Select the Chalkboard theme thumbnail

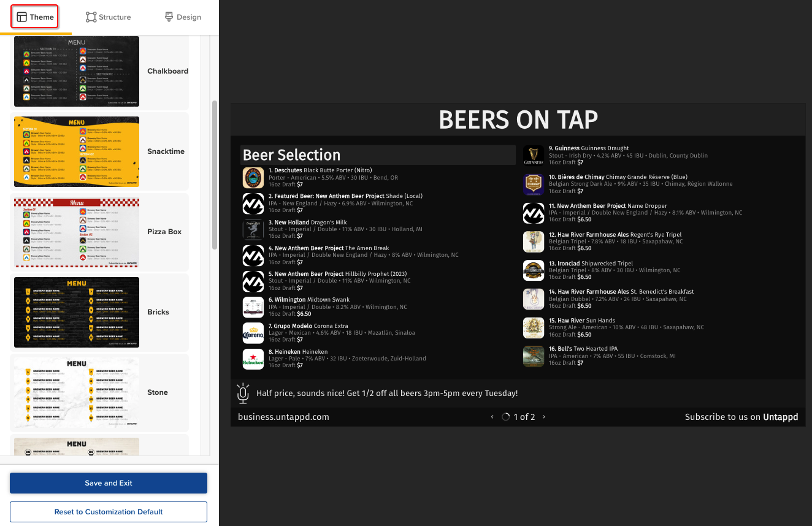(x=77, y=71)
